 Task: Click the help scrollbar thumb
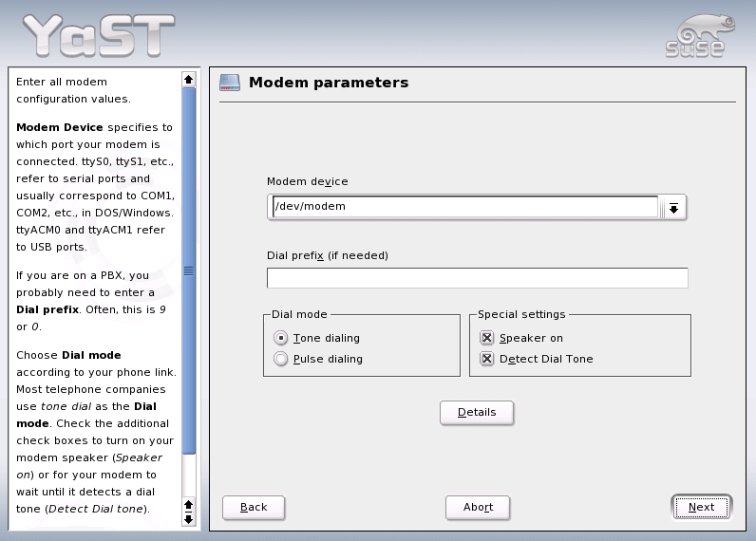click(188, 270)
